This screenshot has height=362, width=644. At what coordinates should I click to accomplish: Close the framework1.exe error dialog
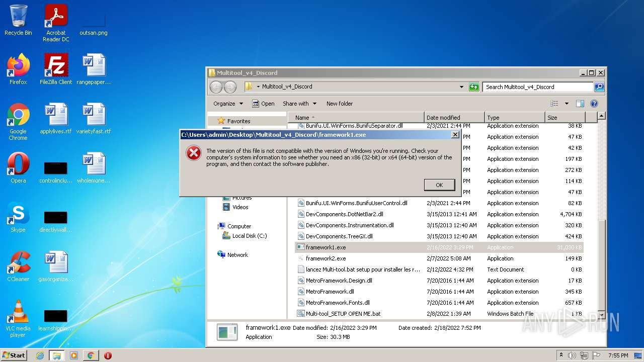(x=455, y=135)
